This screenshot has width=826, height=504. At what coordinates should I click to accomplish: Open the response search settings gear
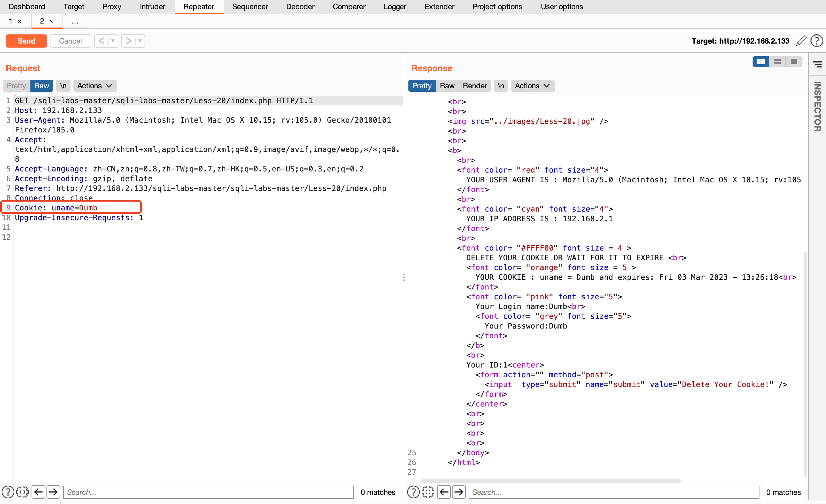(x=428, y=492)
